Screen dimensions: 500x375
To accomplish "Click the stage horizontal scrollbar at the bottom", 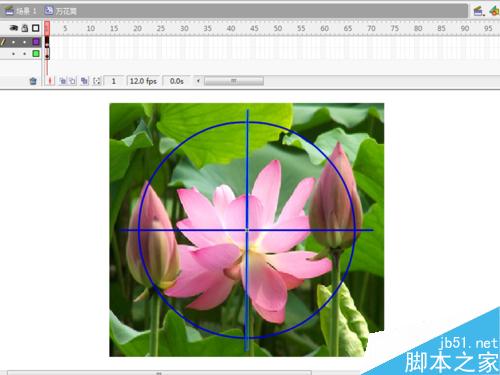I will tap(159, 373).
